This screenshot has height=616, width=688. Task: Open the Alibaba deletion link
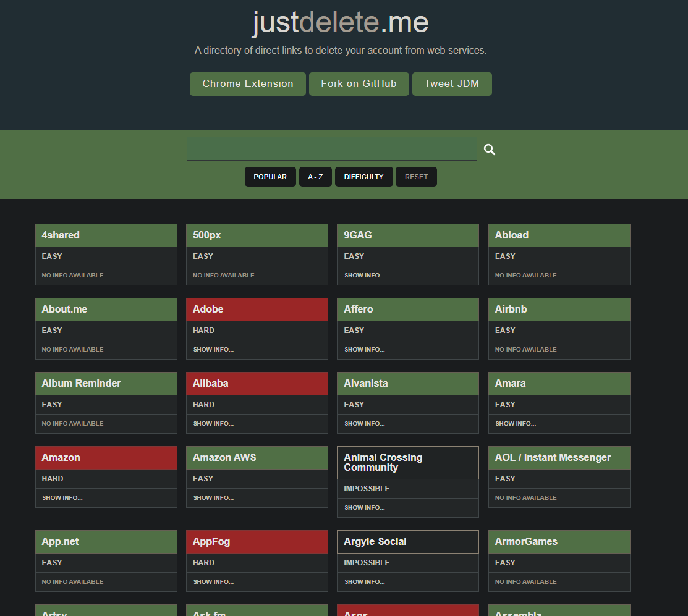257,384
